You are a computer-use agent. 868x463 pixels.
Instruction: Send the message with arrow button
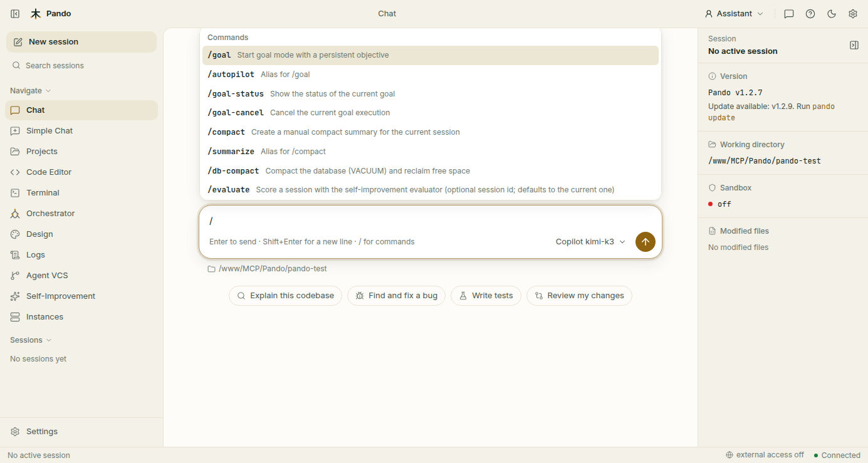tap(646, 242)
